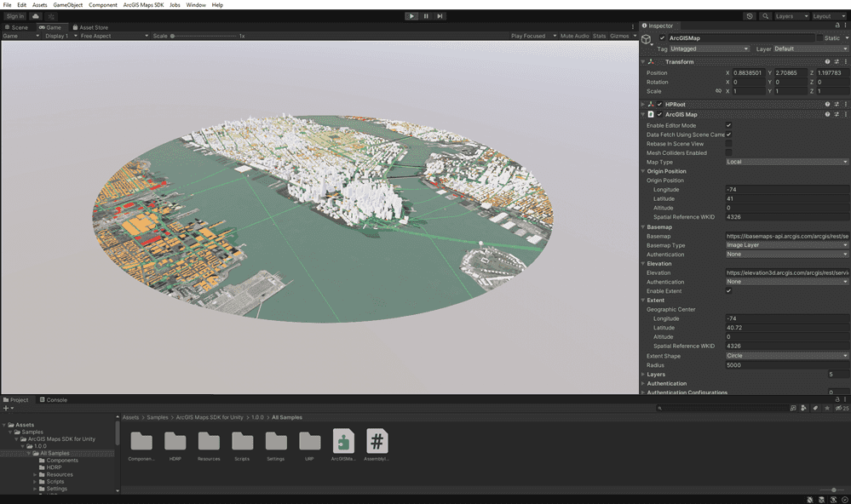Image resolution: width=851 pixels, height=504 pixels.
Task: Click the Pause button in the toolbar
Action: pos(425,15)
